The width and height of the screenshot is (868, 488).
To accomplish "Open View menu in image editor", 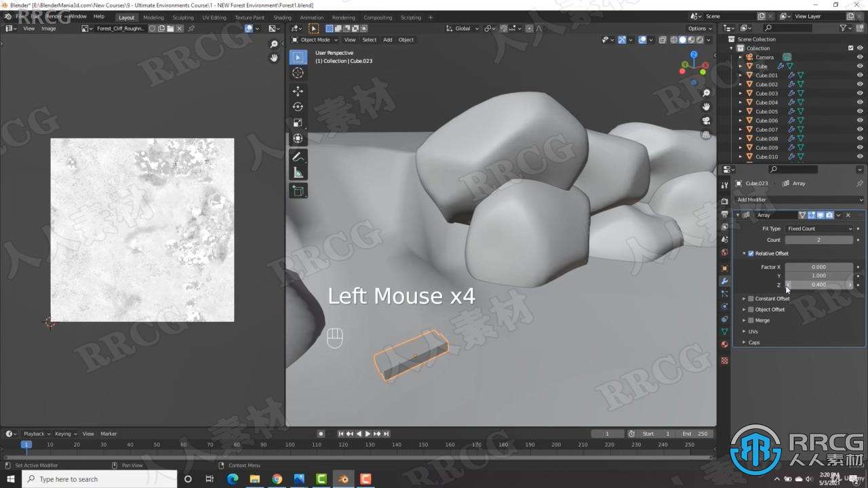I will [x=29, y=28].
